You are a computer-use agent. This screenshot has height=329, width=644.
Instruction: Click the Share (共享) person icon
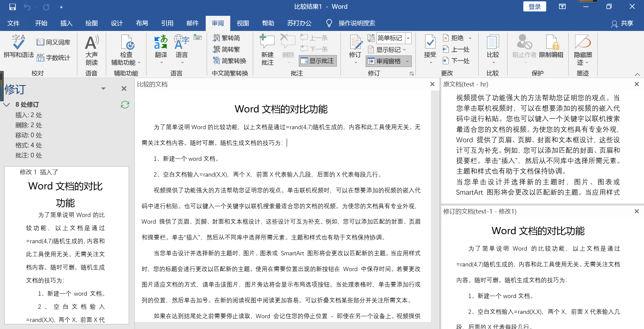(x=614, y=24)
